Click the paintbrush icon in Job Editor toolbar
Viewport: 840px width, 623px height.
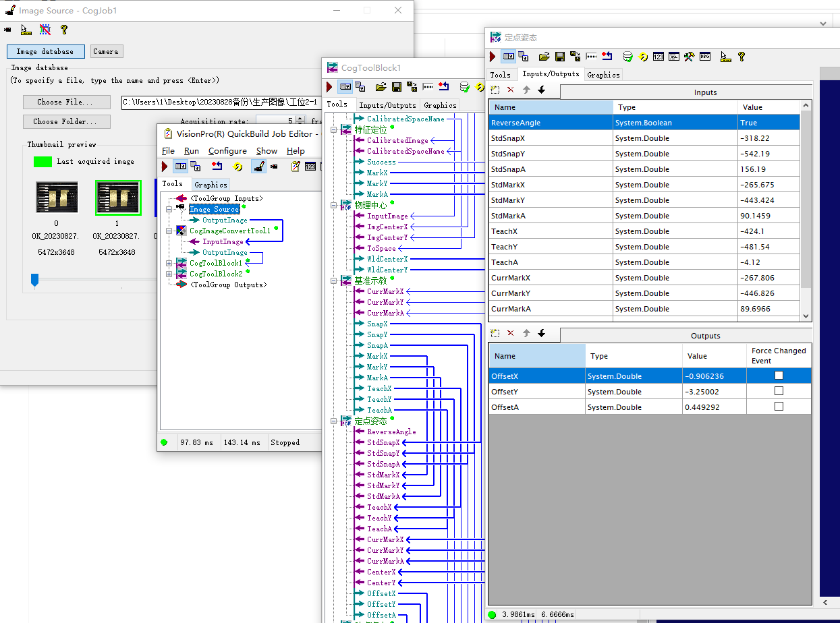point(258,167)
